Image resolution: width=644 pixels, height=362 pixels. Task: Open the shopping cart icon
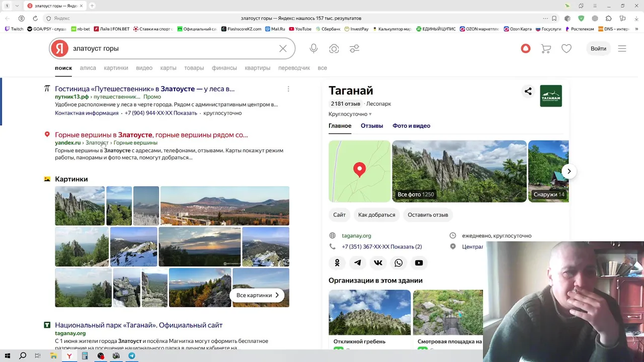coord(546,48)
